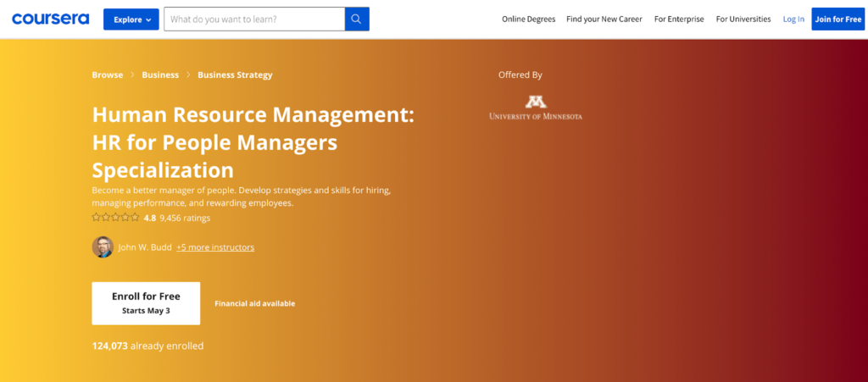Select the Business breadcrumb
The height and width of the screenshot is (382, 868).
pyautogui.click(x=160, y=75)
